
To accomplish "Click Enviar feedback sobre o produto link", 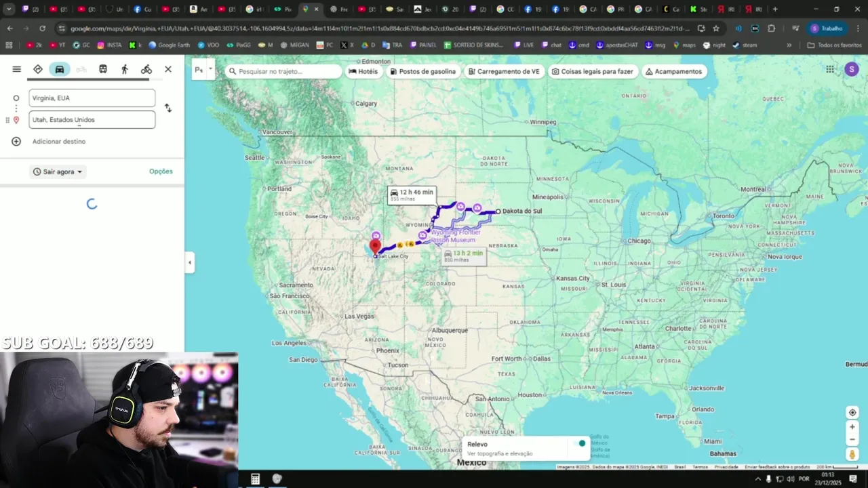I will tap(777, 467).
